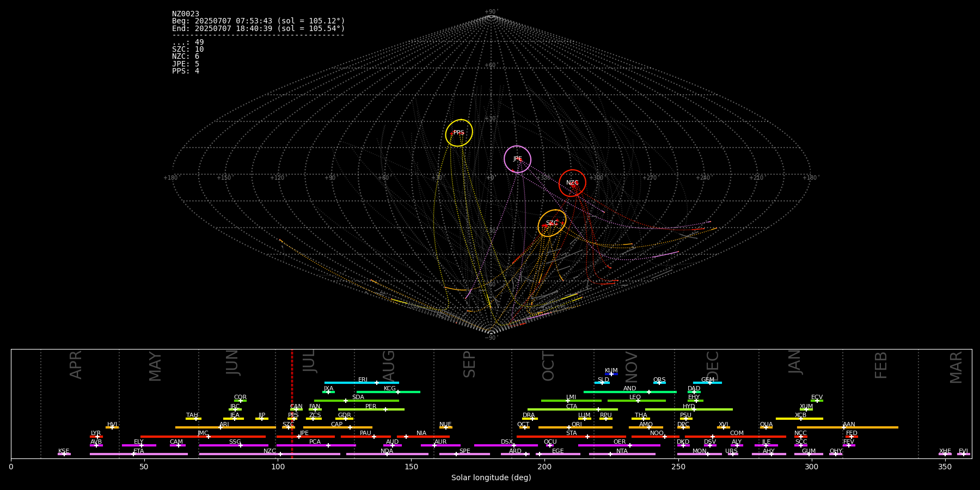Click the LYR shower label
Screen dimensions: 980x490
[x=96, y=433]
